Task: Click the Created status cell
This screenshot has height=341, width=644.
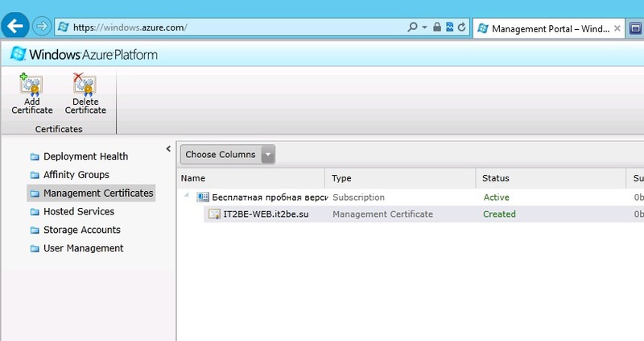Action: [499, 214]
